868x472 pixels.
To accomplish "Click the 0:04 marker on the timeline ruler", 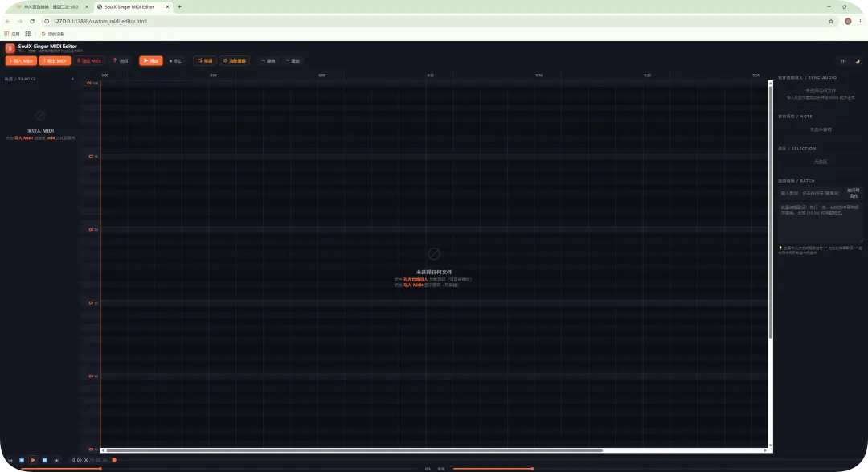I will 214,76.
